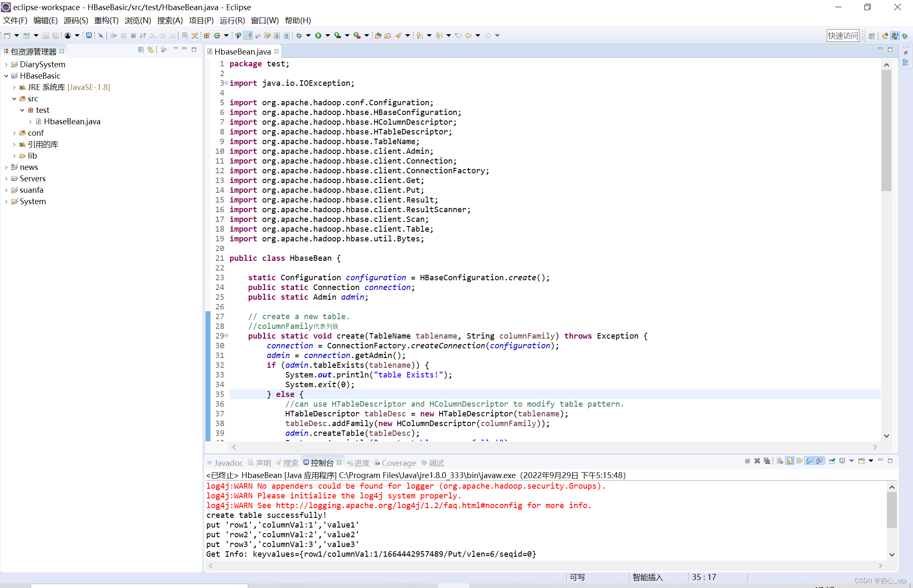Open the 窗口(W) menu
Viewport: 913px width, 588px height.
pos(265,20)
